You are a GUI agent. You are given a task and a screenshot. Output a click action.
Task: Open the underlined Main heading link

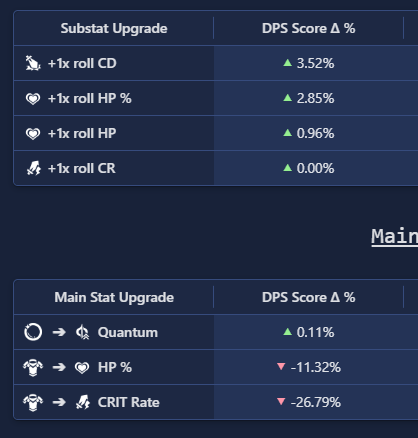pyautogui.click(x=395, y=236)
